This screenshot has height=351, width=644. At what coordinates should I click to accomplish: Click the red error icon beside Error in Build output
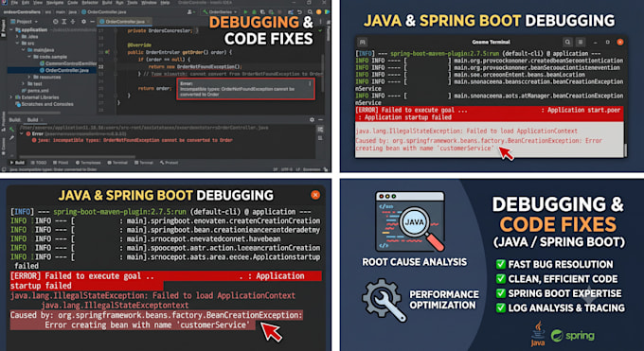[x=28, y=133]
